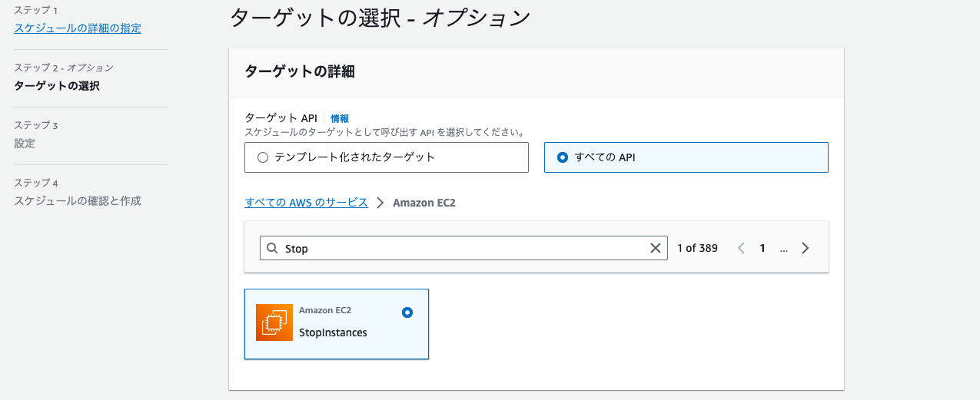This screenshot has height=400, width=980.
Task: Click the StopInstances API name
Action: tap(333, 332)
